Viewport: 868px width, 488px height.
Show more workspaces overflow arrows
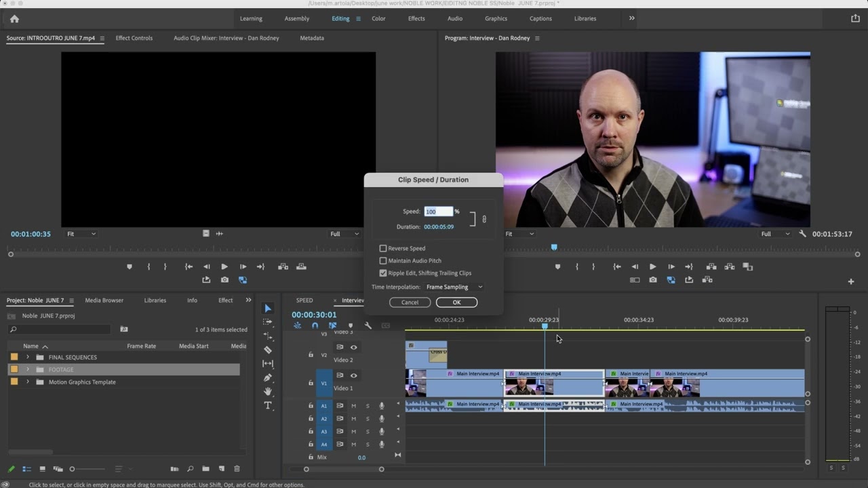pyautogui.click(x=631, y=18)
